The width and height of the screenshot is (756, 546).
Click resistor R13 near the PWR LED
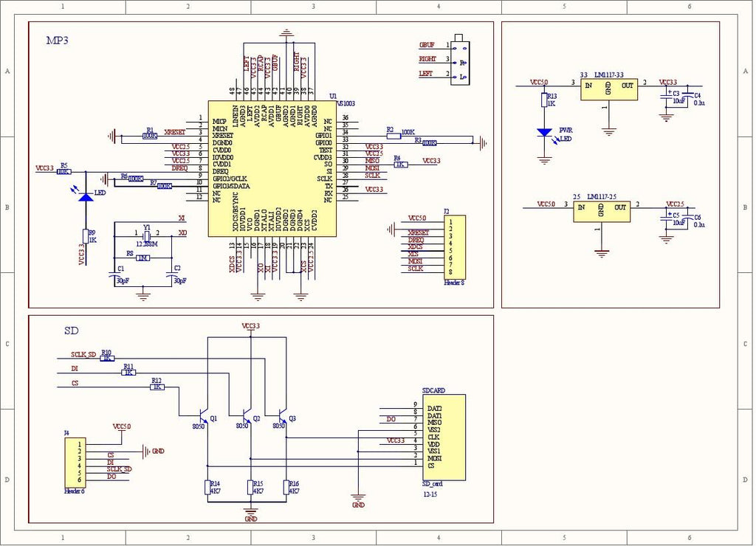pos(545,101)
